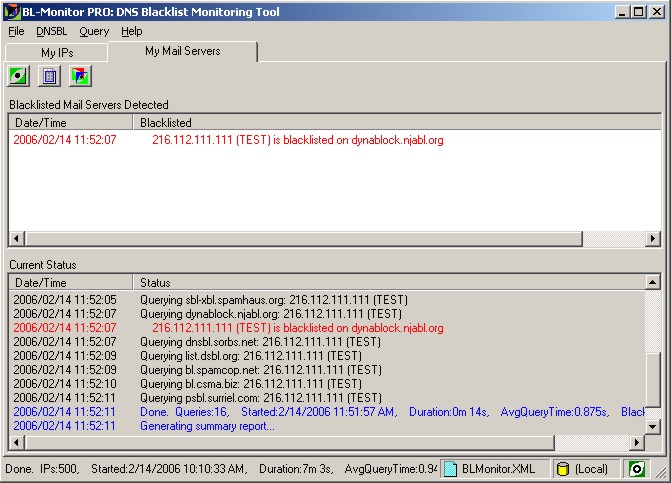Click the (Local) status bar text
Screen dimensions: 671x483
tap(591, 469)
